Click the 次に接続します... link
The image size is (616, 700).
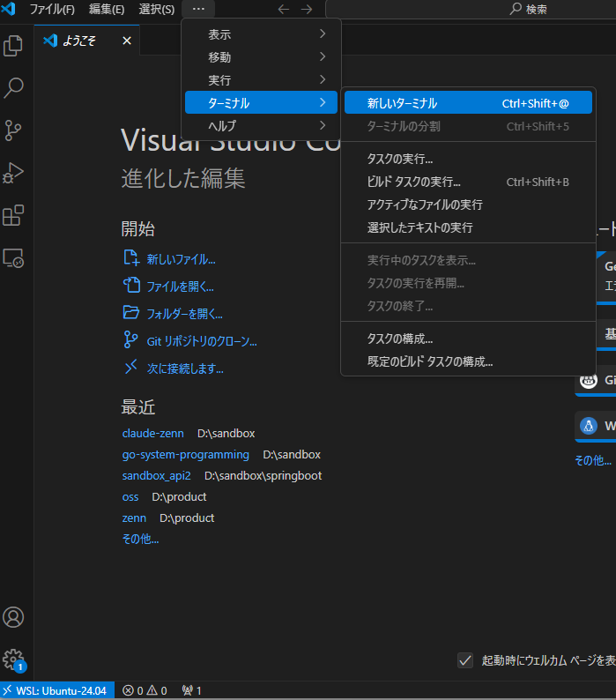click(185, 369)
